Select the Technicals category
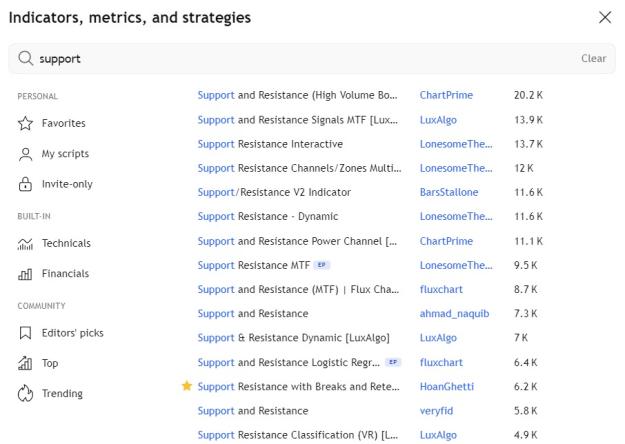 tap(66, 244)
